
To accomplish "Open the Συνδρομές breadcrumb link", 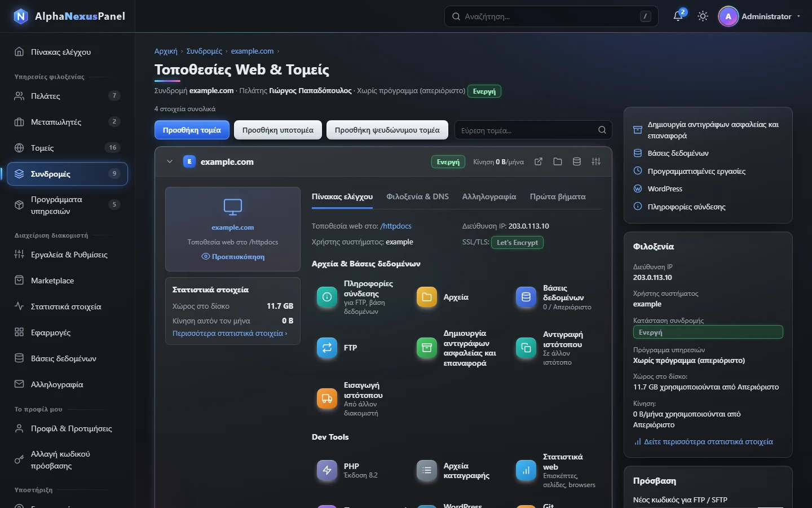I will point(204,51).
